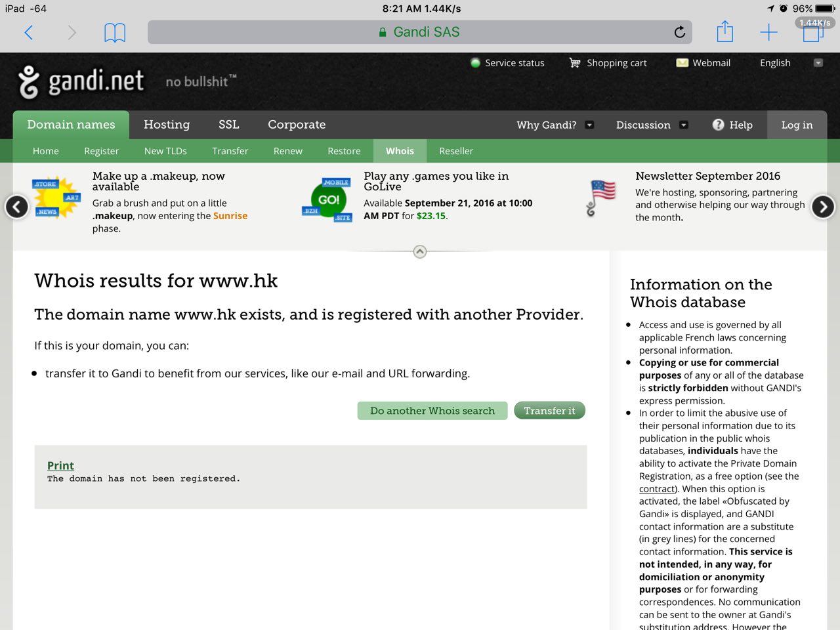Open the SSL tab
Image resolution: width=840 pixels, height=630 pixels.
coord(229,125)
